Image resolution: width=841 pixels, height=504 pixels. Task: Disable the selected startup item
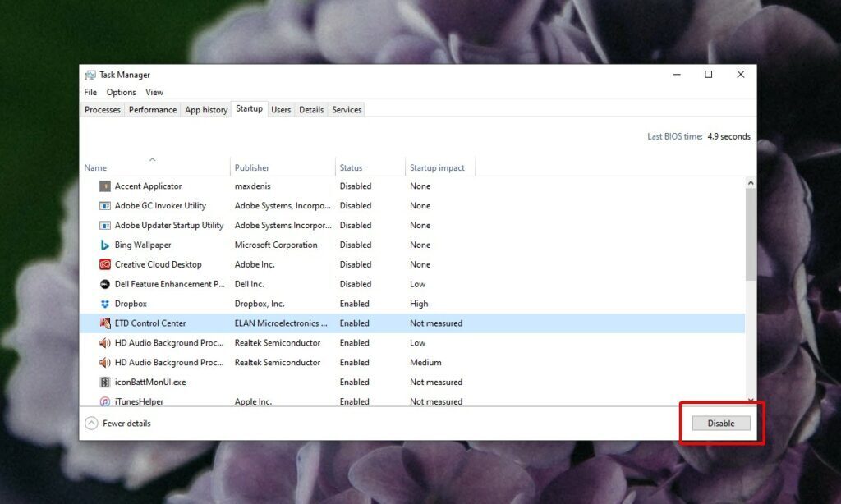719,423
